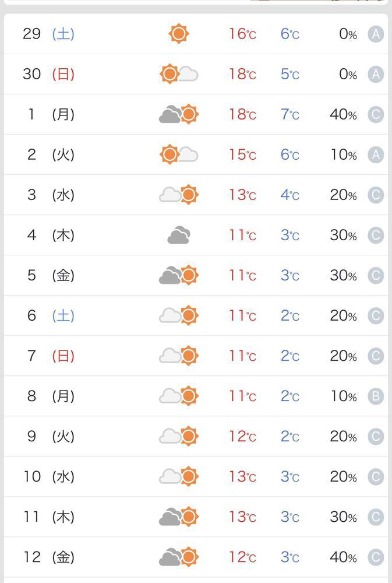Click the sunny icon for the 29th
Viewport: 392px width, 583px height.
(179, 34)
